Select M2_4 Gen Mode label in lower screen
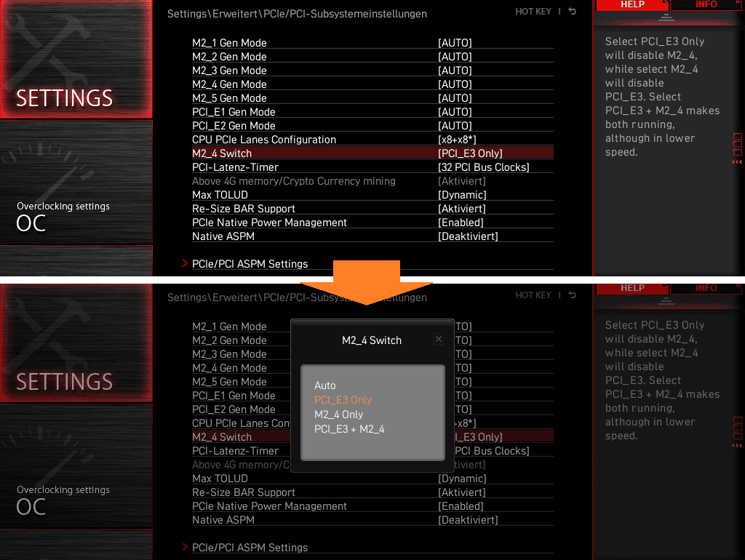The image size is (745, 560). (229, 367)
